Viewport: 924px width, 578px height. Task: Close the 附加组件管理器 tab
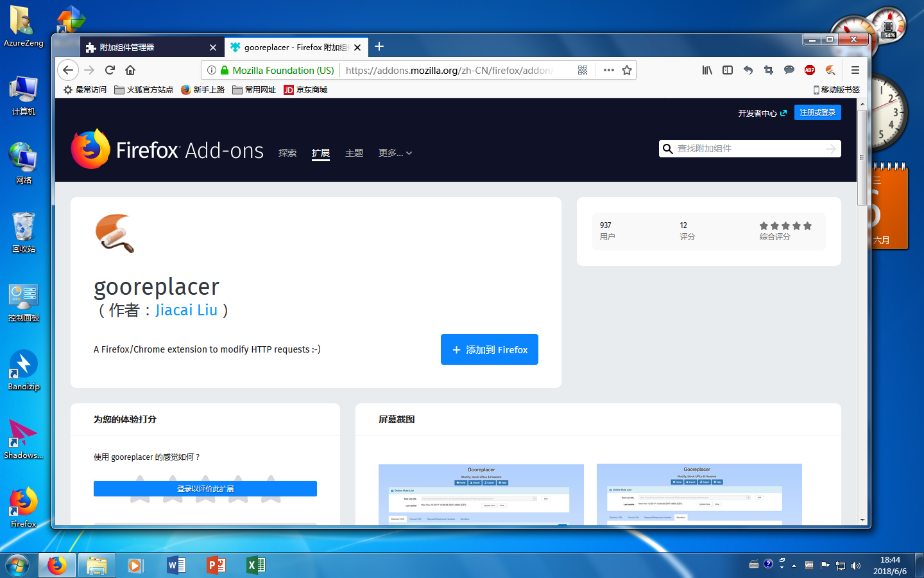tap(213, 48)
